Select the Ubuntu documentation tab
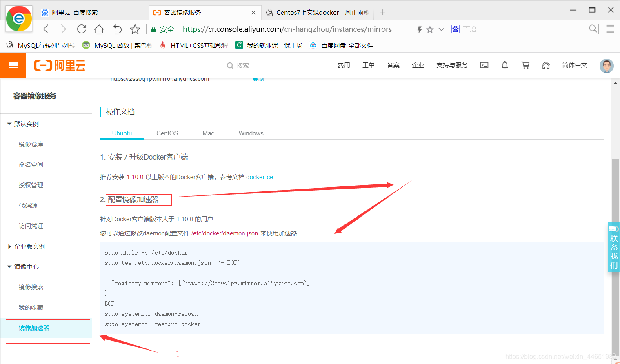Screen dimensions: 620x364 click(x=122, y=133)
